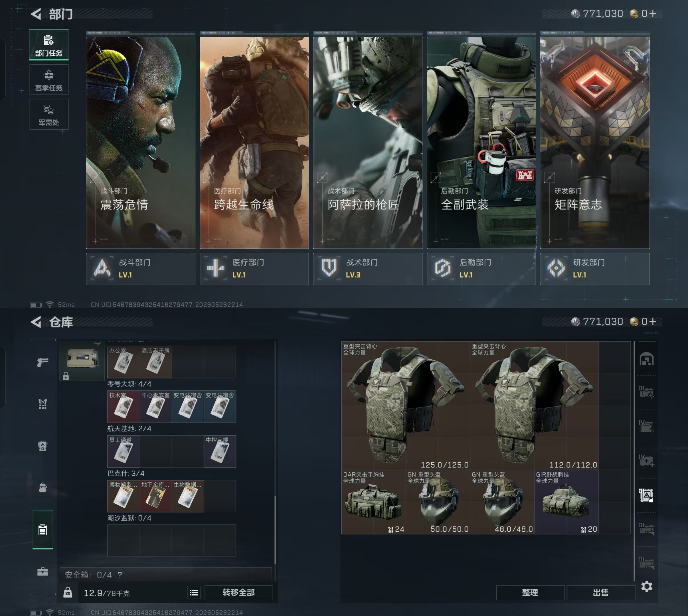The height and width of the screenshot is (616, 688).
Task: Select the 地下金库… key card
Action: tap(155, 496)
